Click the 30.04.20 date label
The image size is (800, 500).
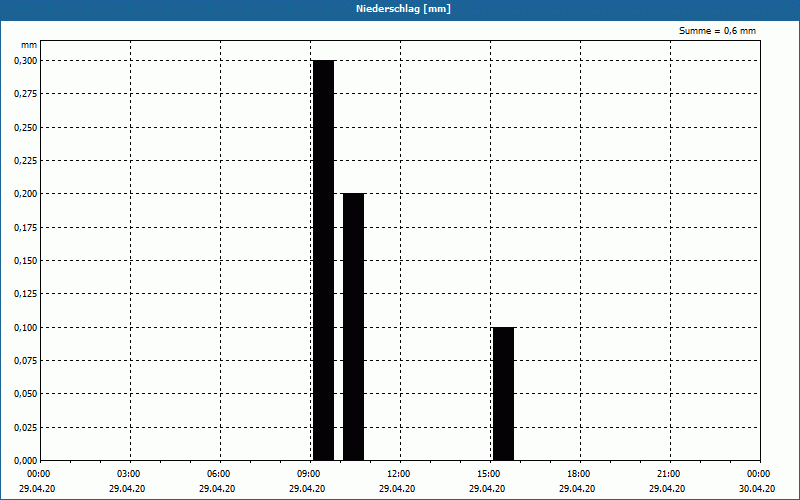[x=757, y=488]
